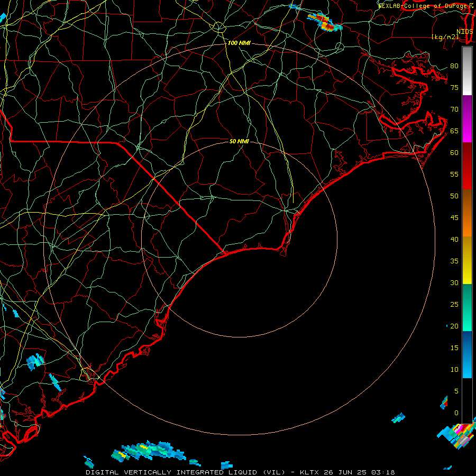Viewport: 476px width, 476px height.
Task: Click the 50 NMI range ring label
Action: (x=239, y=141)
